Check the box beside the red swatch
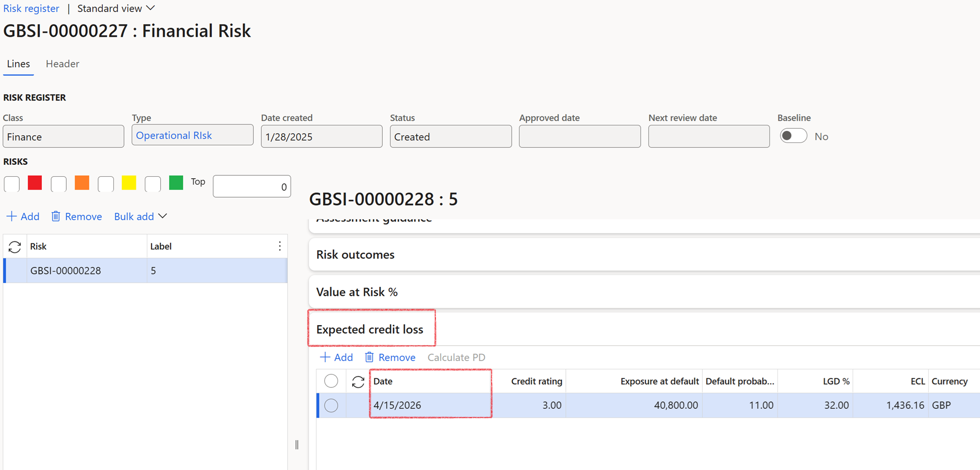Image resolution: width=980 pixels, height=470 pixels. click(x=12, y=184)
